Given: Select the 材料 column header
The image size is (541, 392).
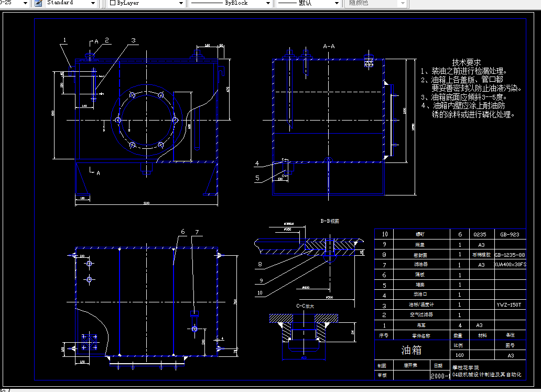Looking at the screenshot, I should click(x=482, y=335).
